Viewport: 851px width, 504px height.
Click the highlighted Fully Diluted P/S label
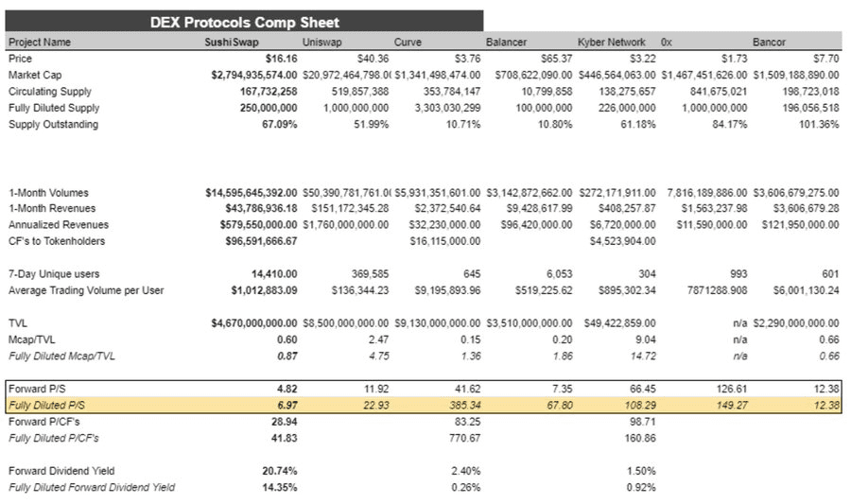[x=46, y=406]
